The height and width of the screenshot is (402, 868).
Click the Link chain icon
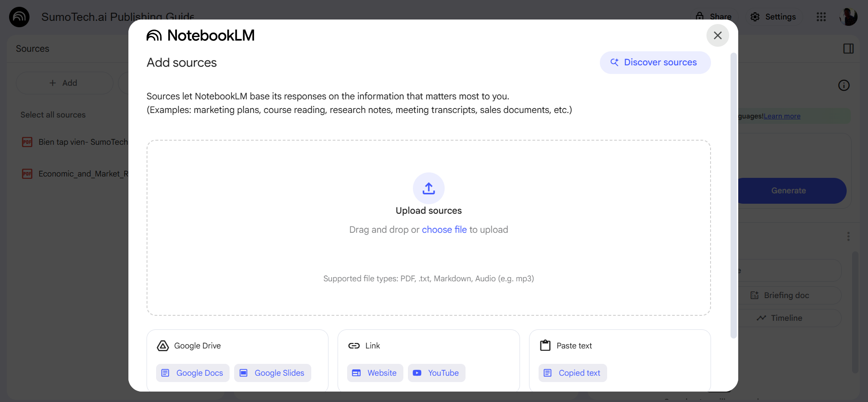click(354, 346)
